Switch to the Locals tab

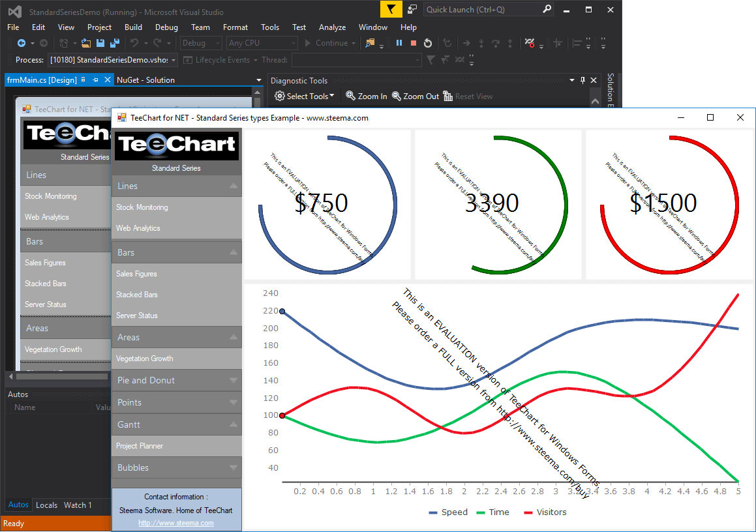pyautogui.click(x=46, y=505)
